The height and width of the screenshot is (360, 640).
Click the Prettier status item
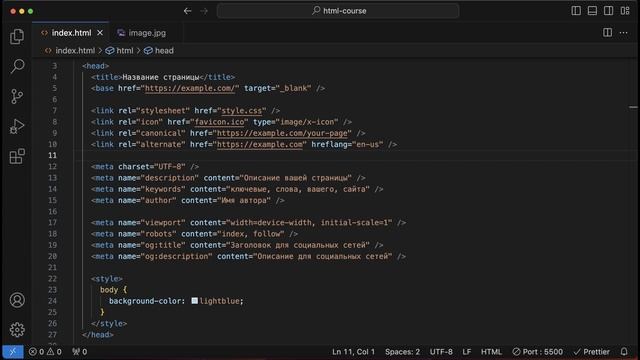(x=591, y=352)
